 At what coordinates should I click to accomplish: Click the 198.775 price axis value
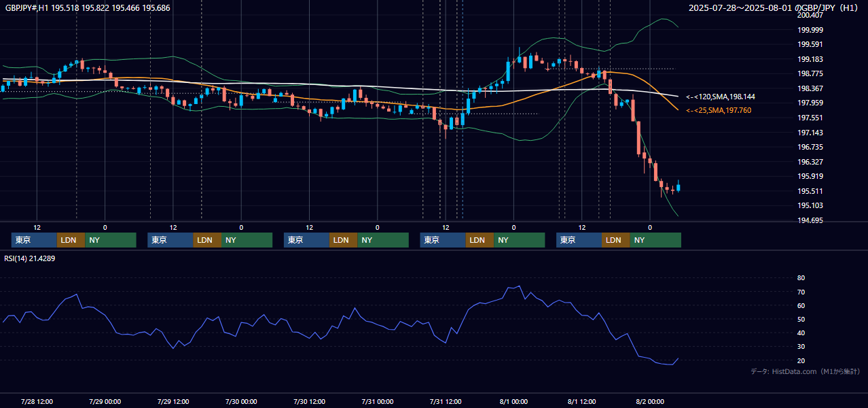point(810,74)
